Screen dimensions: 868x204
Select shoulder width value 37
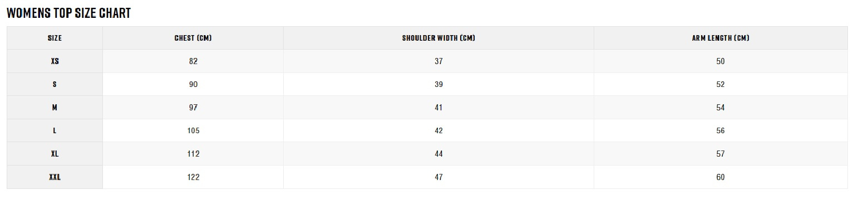pyautogui.click(x=438, y=61)
